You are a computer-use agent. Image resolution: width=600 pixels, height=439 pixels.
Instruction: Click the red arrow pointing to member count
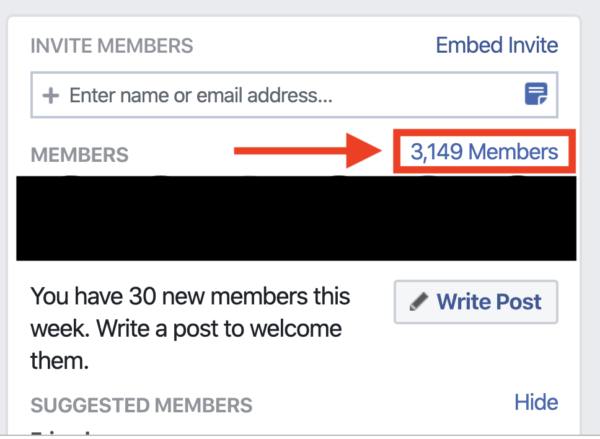point(308,151)
